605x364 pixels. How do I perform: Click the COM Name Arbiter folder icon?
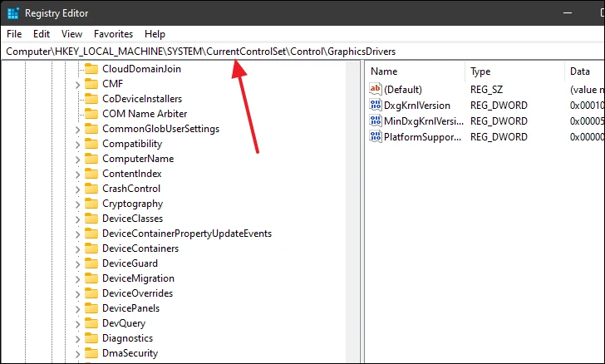(x=91, y=114)
